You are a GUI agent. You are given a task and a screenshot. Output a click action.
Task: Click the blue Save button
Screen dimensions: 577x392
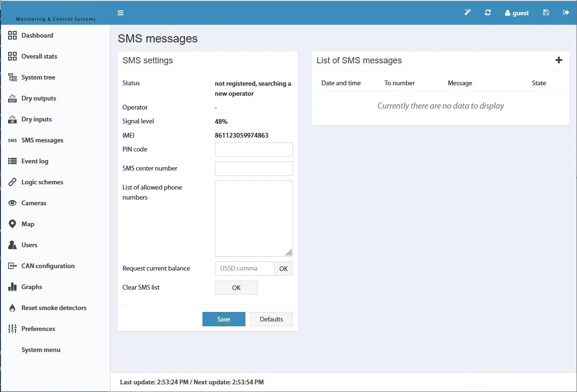pyautogui.click(x=224, y=319)
